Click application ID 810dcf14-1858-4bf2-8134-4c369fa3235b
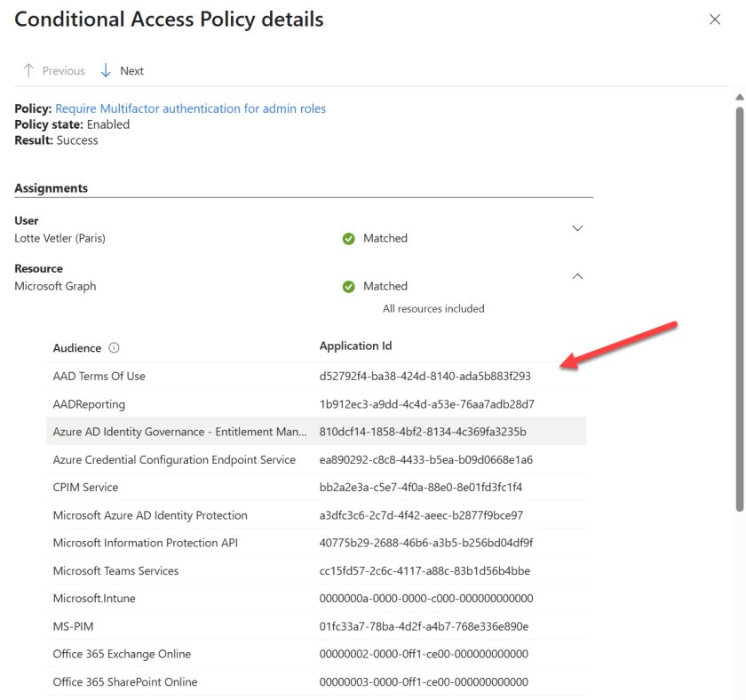The height and width of the screenshot is (700, 746). 423,432
